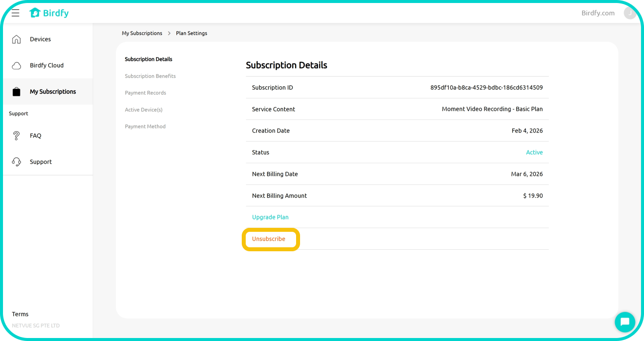644x341 pixels.
Task: Click the Birdfy Cloud icon
Action: (16, 66)
